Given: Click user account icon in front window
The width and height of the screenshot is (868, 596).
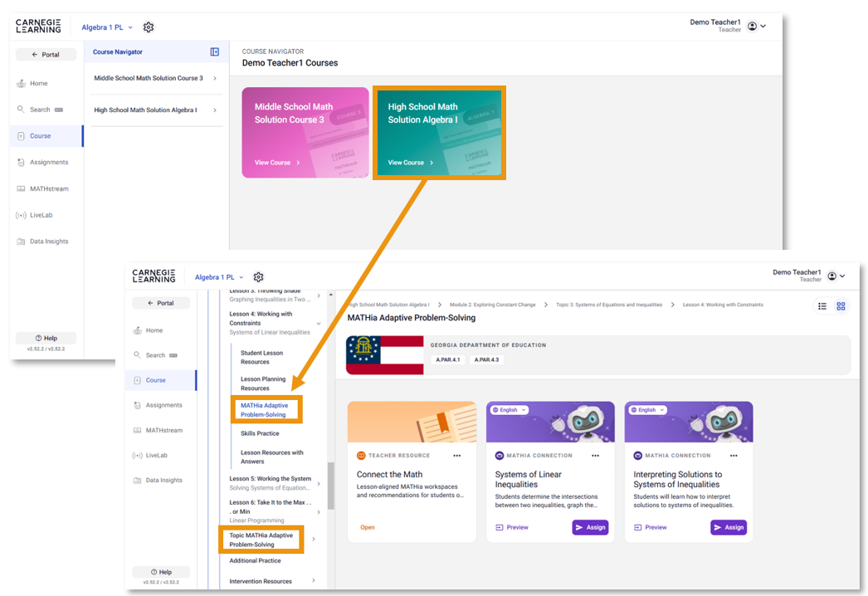Looking at the screenshot, I should click(832, 276).
